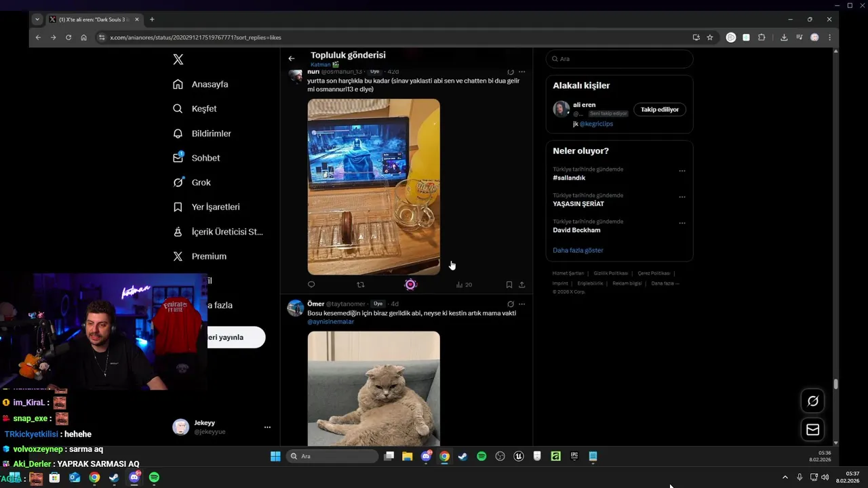Expand the footer Daha fazla menu
Image resolution: width=868 pixels, height=488 pixels.
665,283
